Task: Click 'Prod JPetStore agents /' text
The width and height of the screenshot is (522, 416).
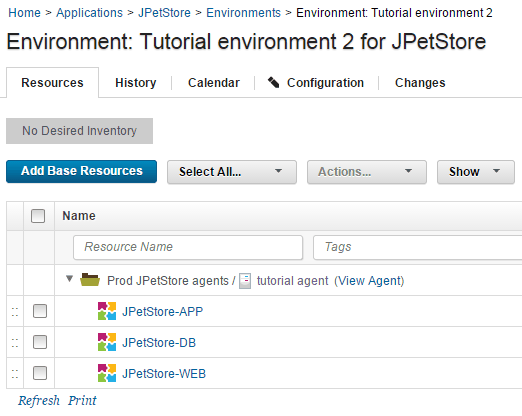Action: pos(171,281)
